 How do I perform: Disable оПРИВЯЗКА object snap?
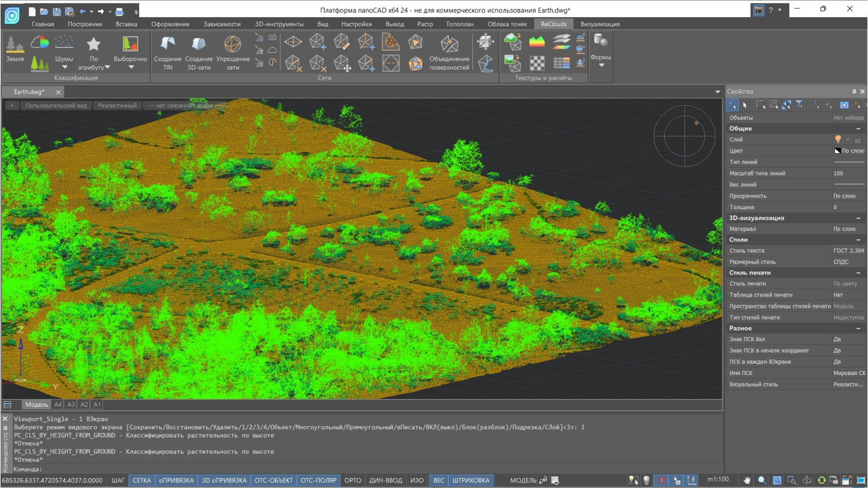[x=176, y=480]
